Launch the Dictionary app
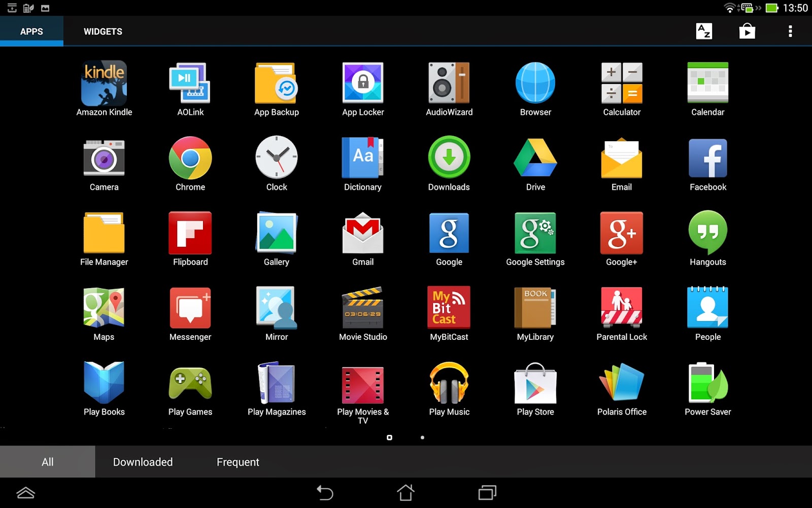812x508 pixels. 363,164
